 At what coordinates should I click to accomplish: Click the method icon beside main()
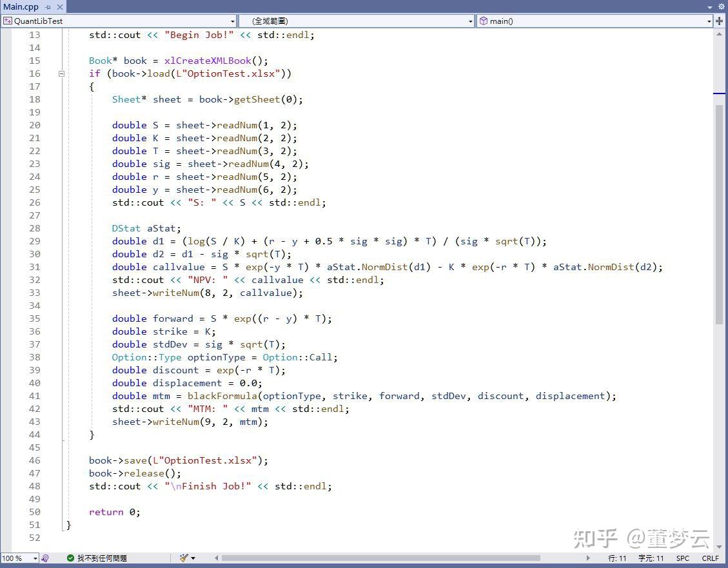click(483, 21)
